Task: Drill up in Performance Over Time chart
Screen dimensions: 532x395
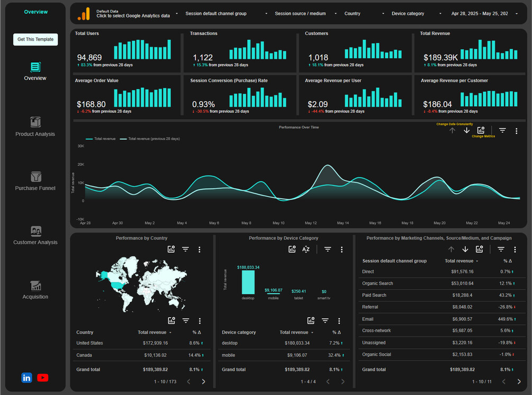Action: (452, 131)
